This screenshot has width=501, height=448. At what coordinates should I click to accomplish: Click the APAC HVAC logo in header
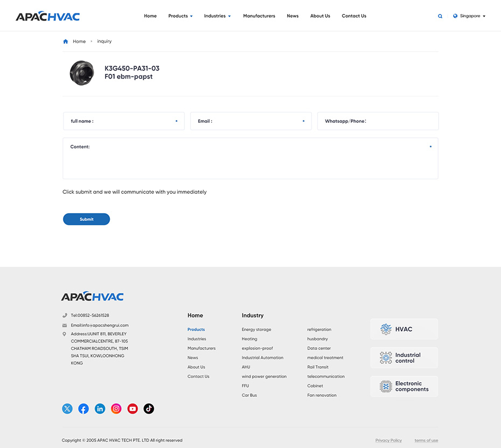(x=48, y=16)
